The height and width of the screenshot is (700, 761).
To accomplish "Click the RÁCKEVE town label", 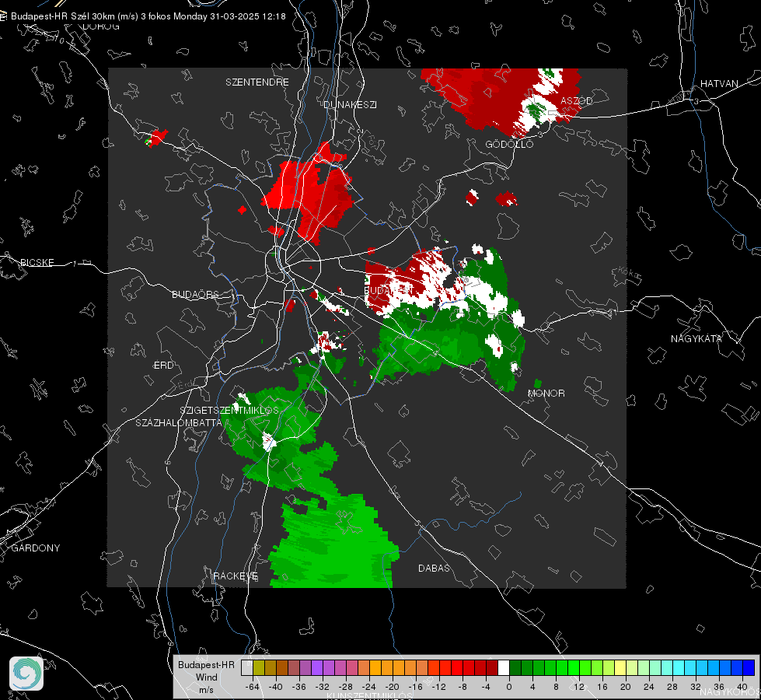I will (236, 576).
